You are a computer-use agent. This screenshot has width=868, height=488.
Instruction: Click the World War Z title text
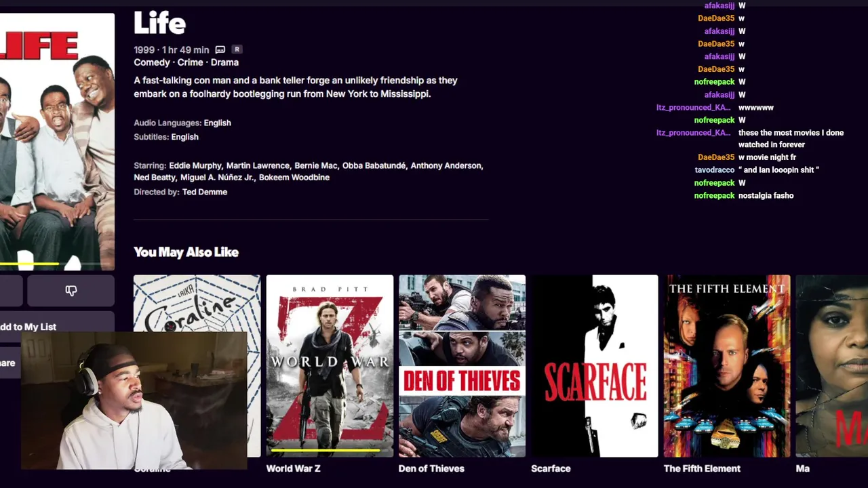pyautogui.click(x=293, y=468)
